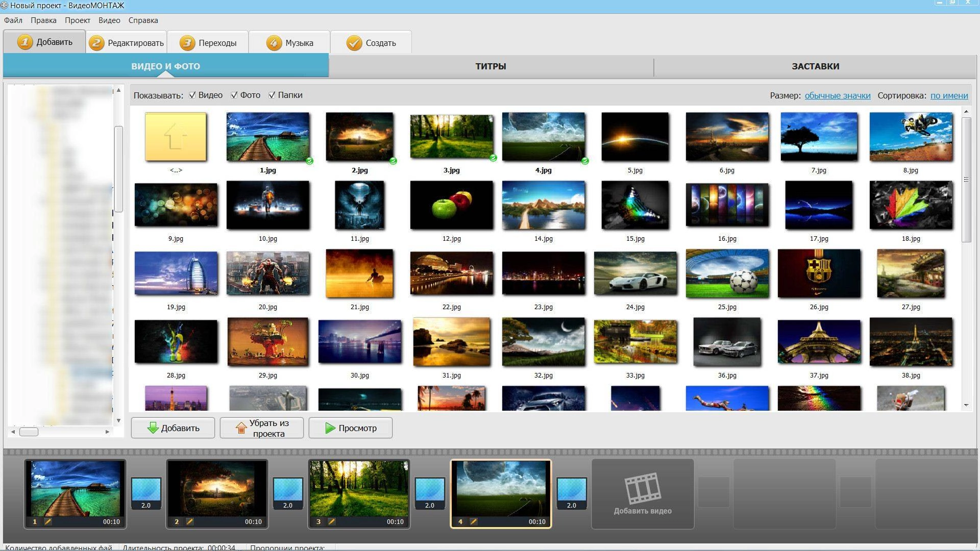
Task: Select the 25.jpg soccer ball thumbnail
Action: 727,273
